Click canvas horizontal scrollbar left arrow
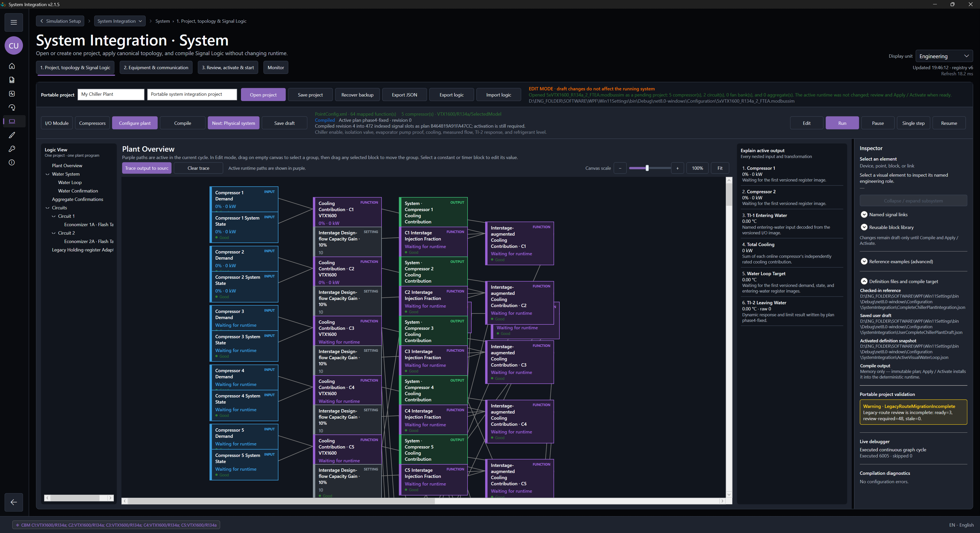Screen dimensions: 980x533 (124, 501)
